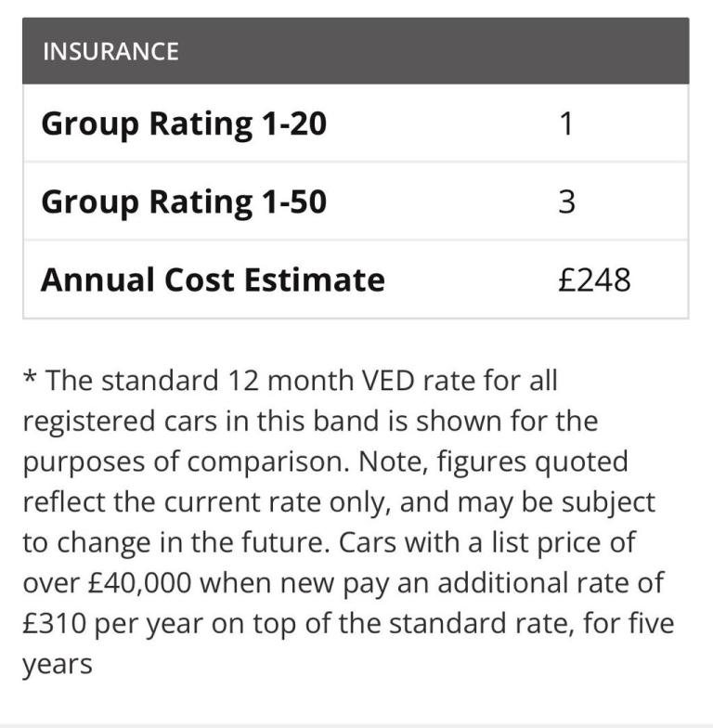Select the Group Rating 1-50 row label
Image resolution: width=713 pixels, height=728 pixels.
click(184, 201)
